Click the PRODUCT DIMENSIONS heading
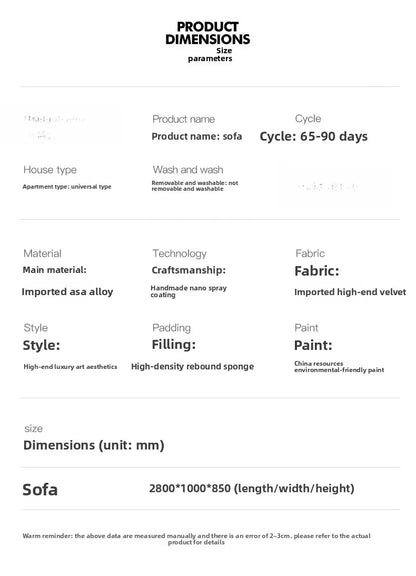The image size is (416, 576). point(208,33)
